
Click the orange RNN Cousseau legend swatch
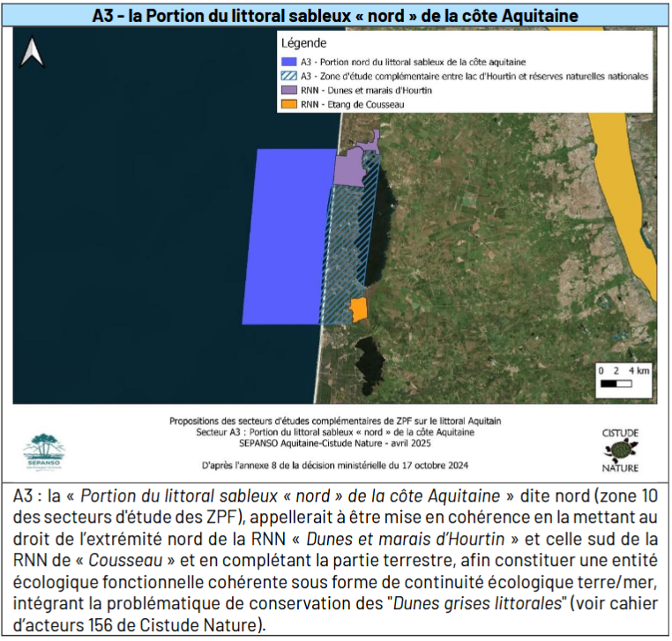click(x=289, y=104)
